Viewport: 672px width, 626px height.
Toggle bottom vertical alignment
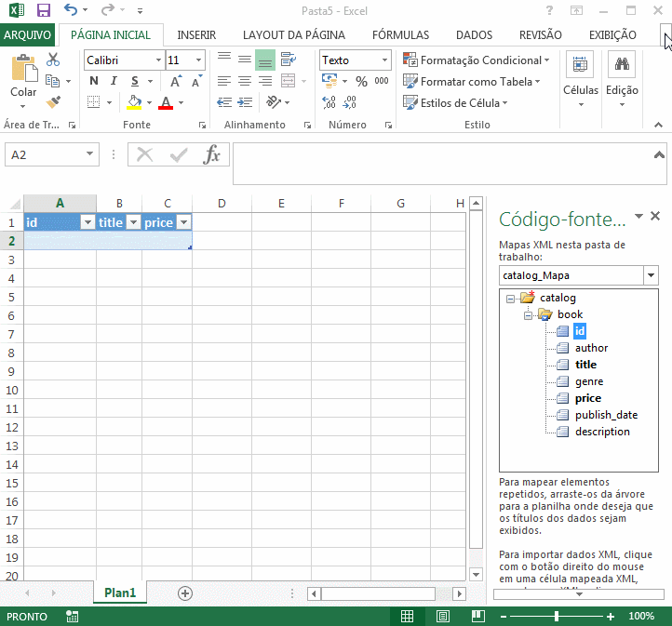(x=265, y=60)
